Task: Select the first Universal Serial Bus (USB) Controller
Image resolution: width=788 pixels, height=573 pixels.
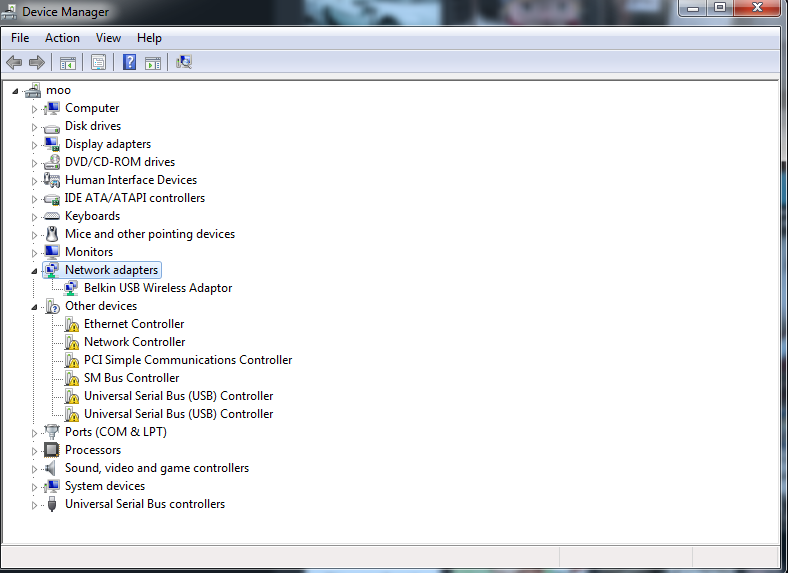Action: click(x=178, y=396)
